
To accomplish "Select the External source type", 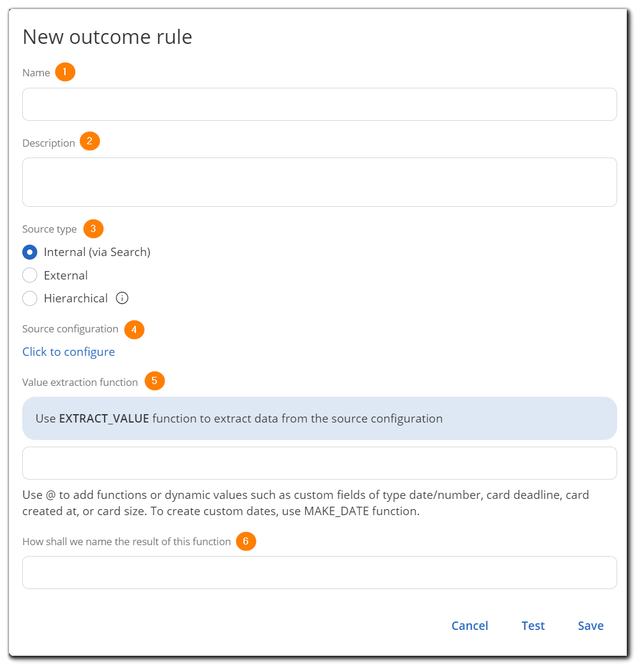I will 29,275.
